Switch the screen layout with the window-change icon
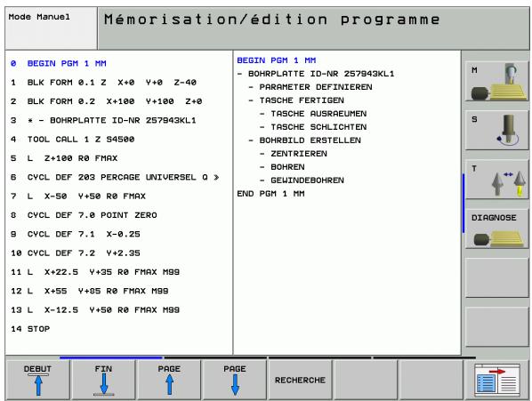The width and height of the screenshot is (532, 401). tap(496, 380)
